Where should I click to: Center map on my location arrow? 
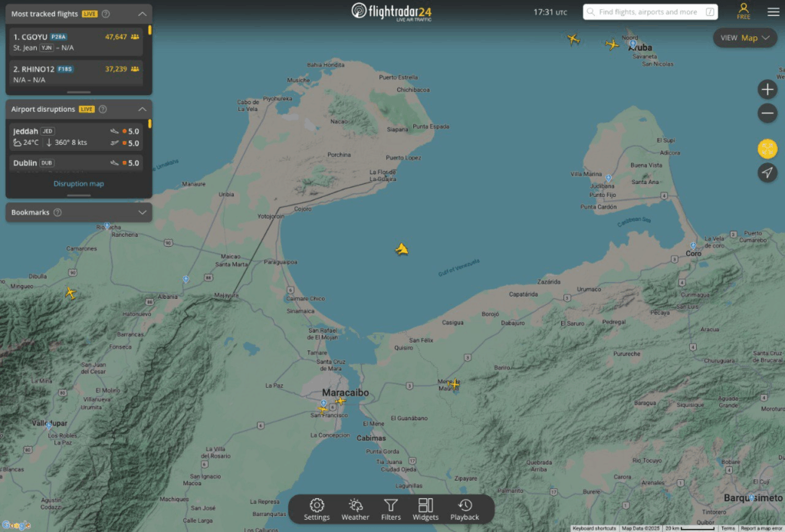[x=767, y=172]
